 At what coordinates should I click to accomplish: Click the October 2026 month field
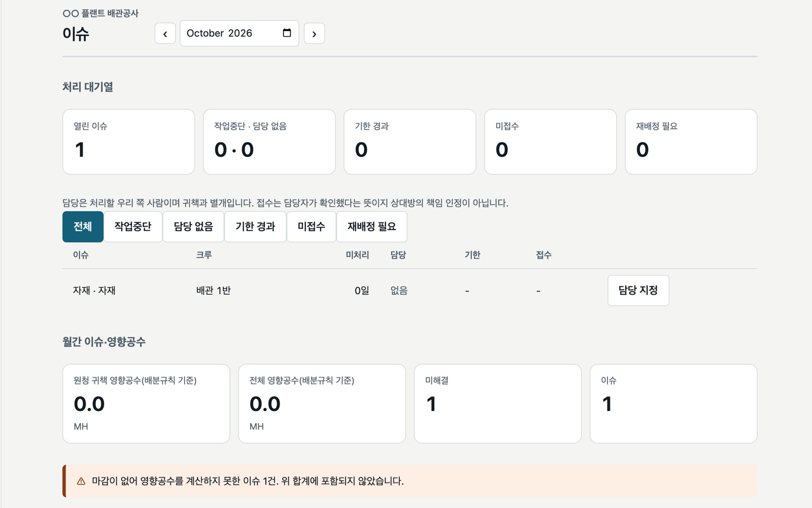[240, 34]
